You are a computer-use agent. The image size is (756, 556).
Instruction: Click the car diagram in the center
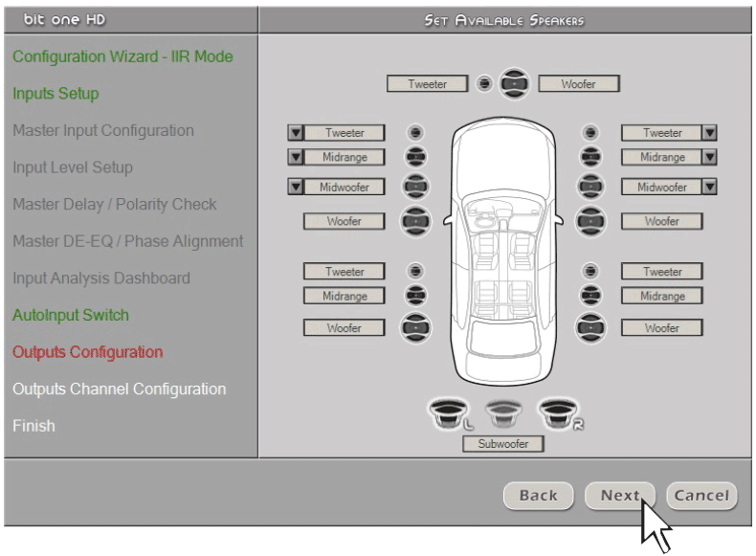(503, 251)
